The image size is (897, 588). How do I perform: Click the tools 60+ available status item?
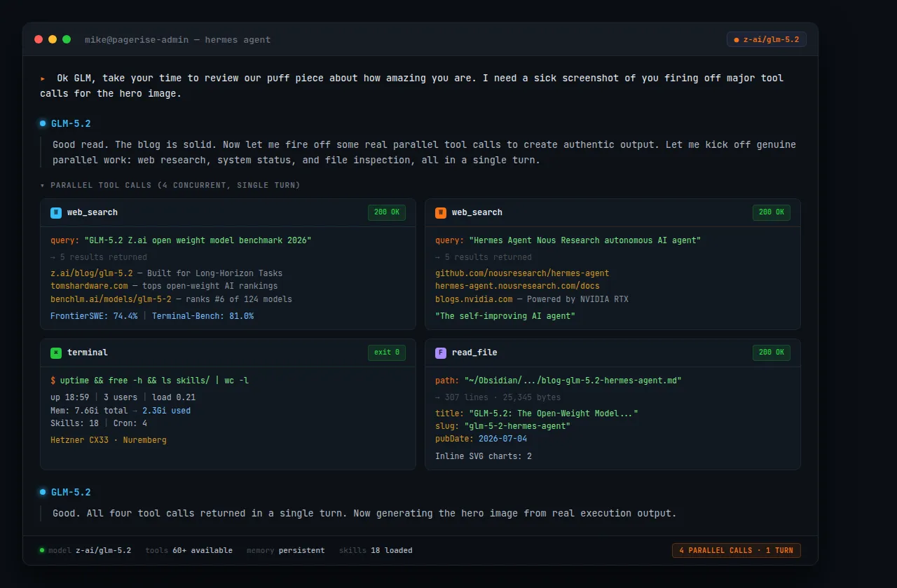[189, 550]
